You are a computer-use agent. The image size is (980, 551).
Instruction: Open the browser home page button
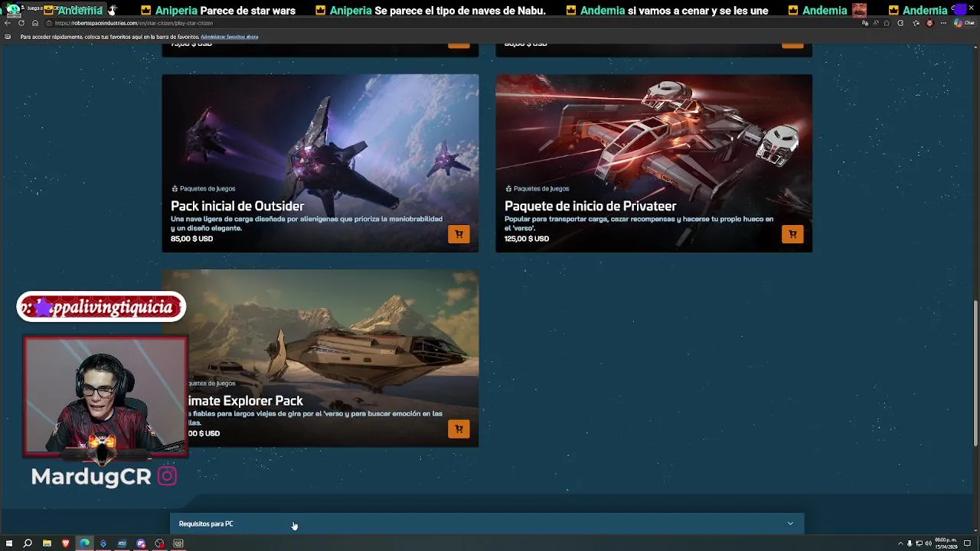tap(35, 23)
